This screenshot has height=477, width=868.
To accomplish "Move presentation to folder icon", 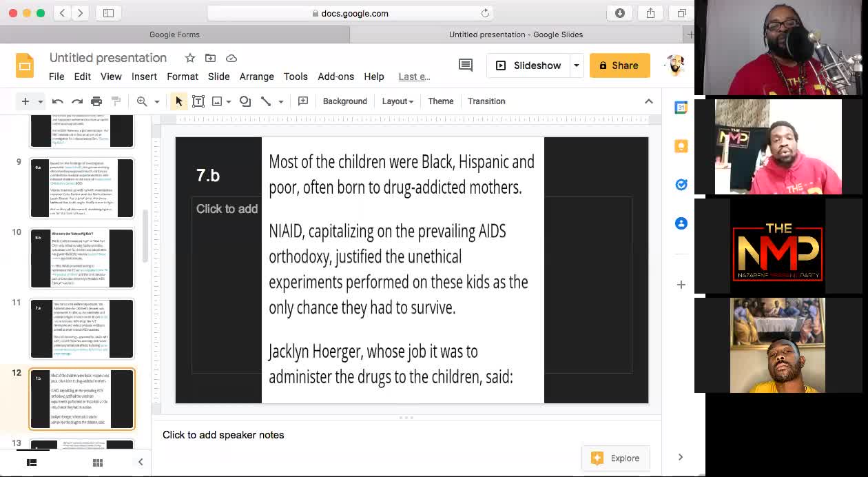I will pos(211,58).
